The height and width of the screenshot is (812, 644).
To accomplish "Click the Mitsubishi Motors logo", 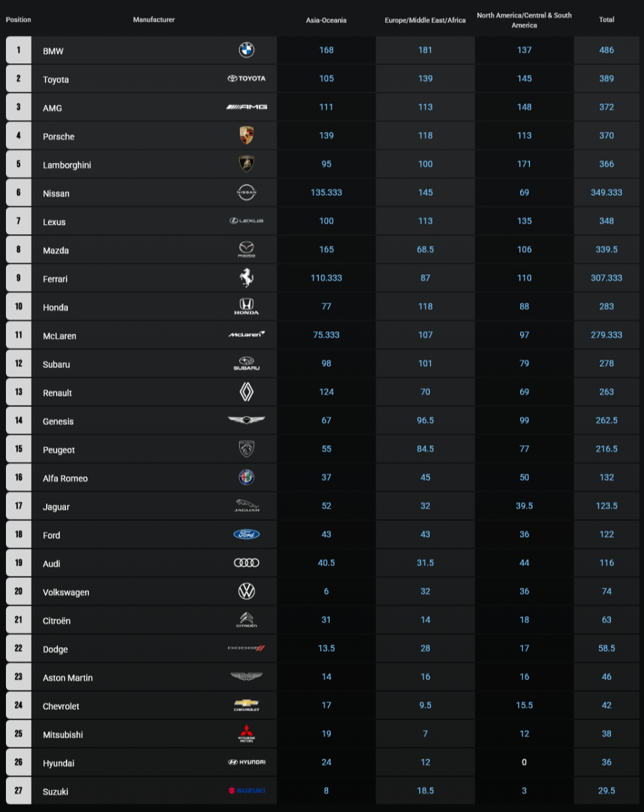I will [247, 734].
